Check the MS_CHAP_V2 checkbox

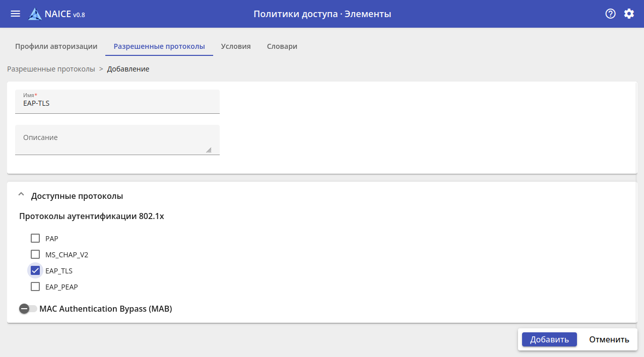point(35,254)
